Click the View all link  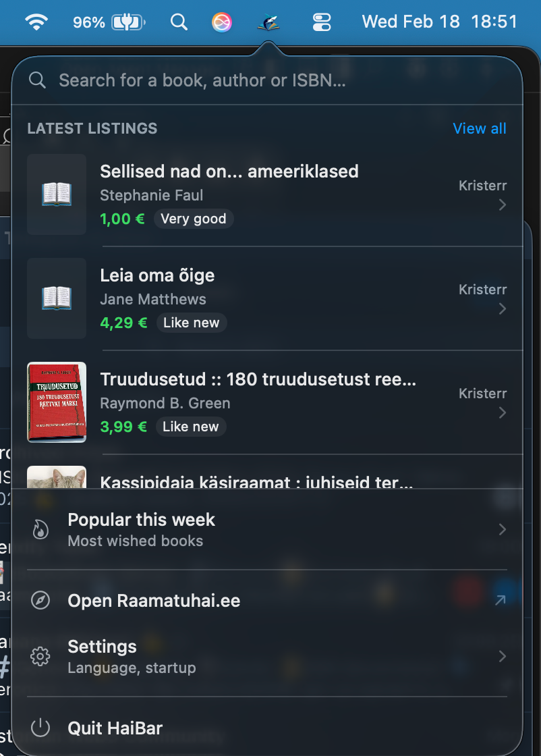(x=480, y=128)
